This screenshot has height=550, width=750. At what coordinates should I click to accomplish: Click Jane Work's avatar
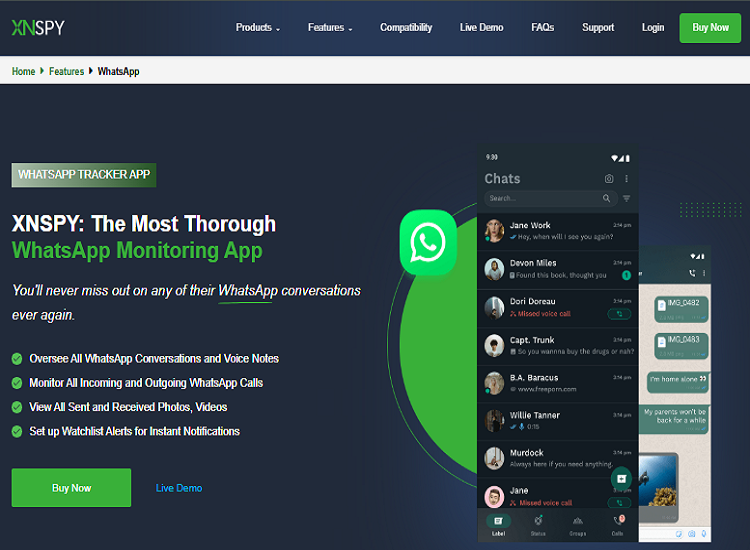click(x=494, y=231)
